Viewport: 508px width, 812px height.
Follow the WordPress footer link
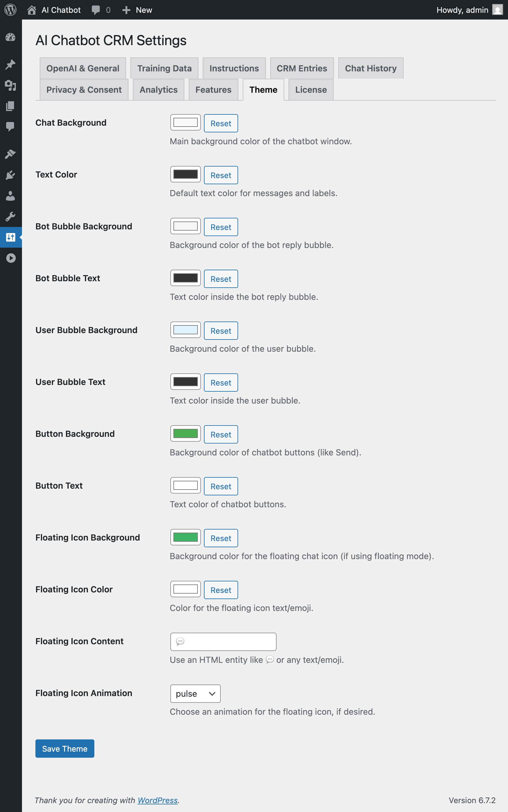(x=158, y=800)
